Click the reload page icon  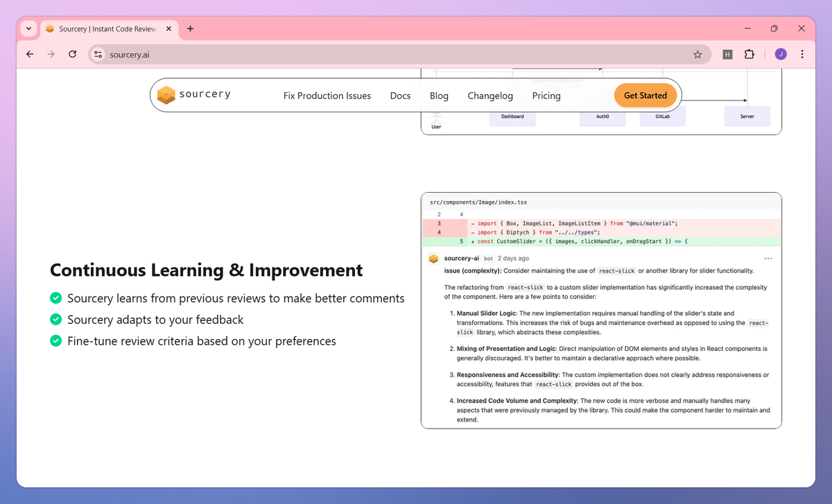click(x=72, y=54)
